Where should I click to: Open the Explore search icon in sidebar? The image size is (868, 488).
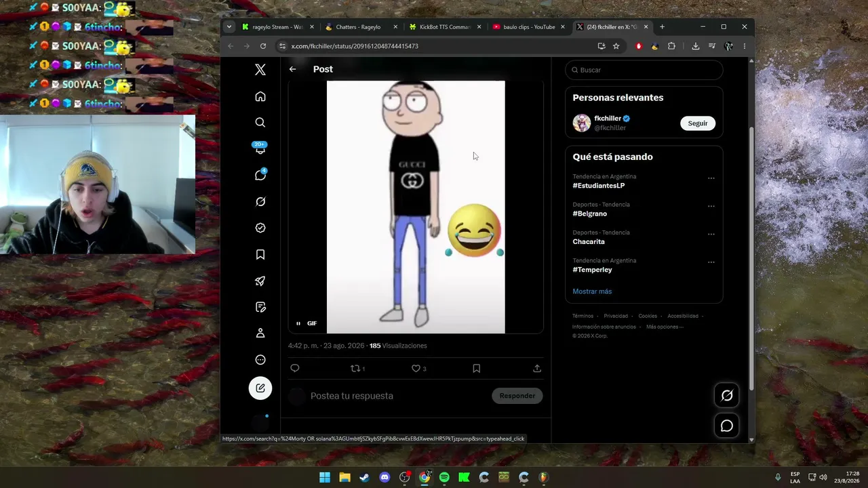coord(260,123)
